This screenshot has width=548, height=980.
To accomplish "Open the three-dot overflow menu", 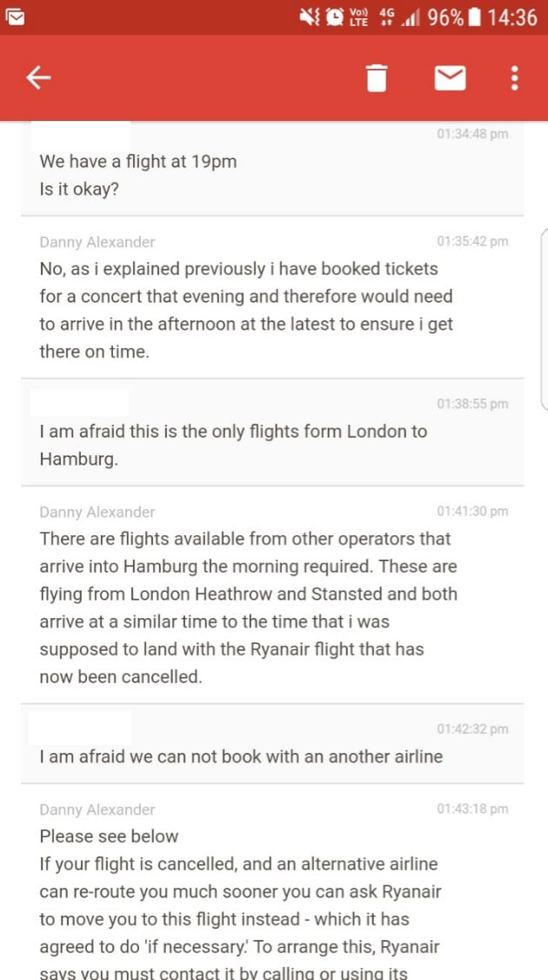I will (514, 77).
